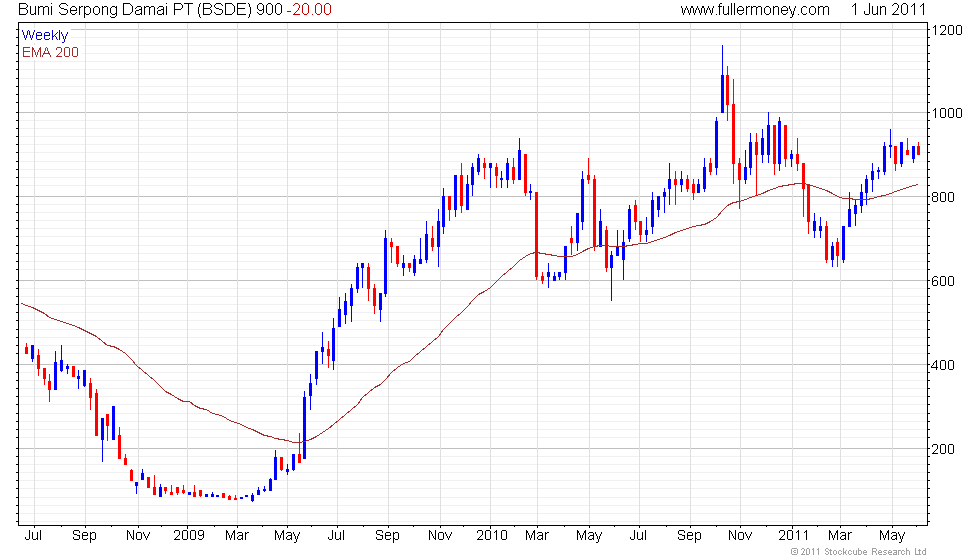
Task: Click the '1200' price axis label
Action: coord(948,30)
